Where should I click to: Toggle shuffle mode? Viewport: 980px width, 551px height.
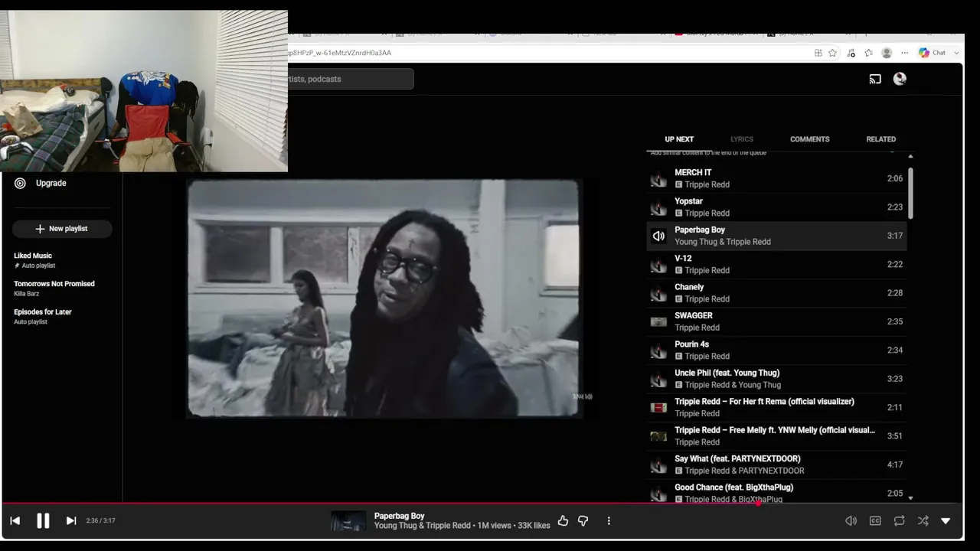923,520
